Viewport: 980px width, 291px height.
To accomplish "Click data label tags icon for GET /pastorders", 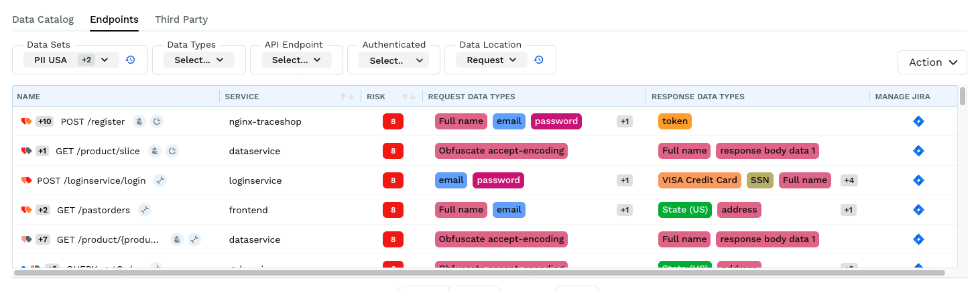I will point(27,210).
